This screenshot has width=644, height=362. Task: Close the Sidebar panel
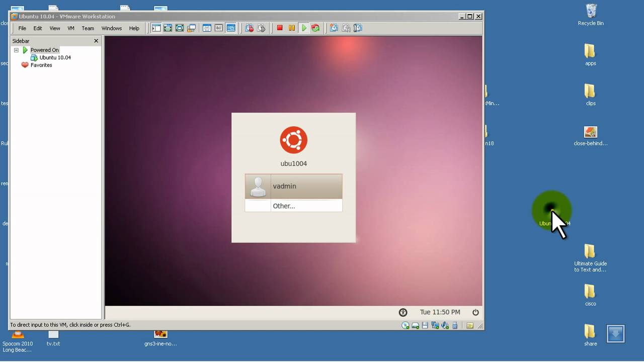coord(96,41)
